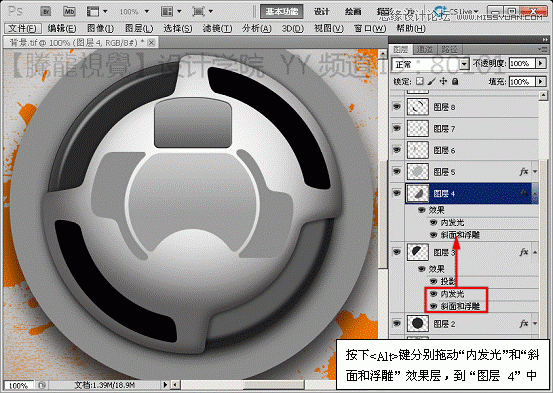Select the 基本功能 workspace button
Screen dimensions: 553x393
(281, 12)
